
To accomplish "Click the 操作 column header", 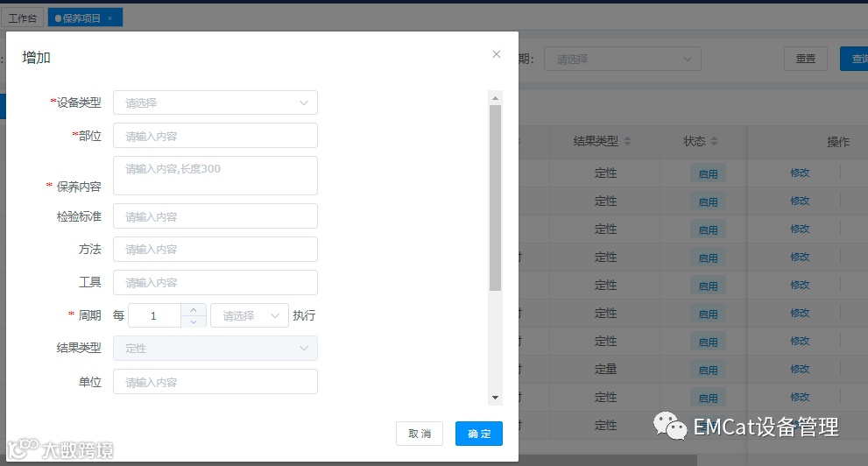I will pos(838,142).
